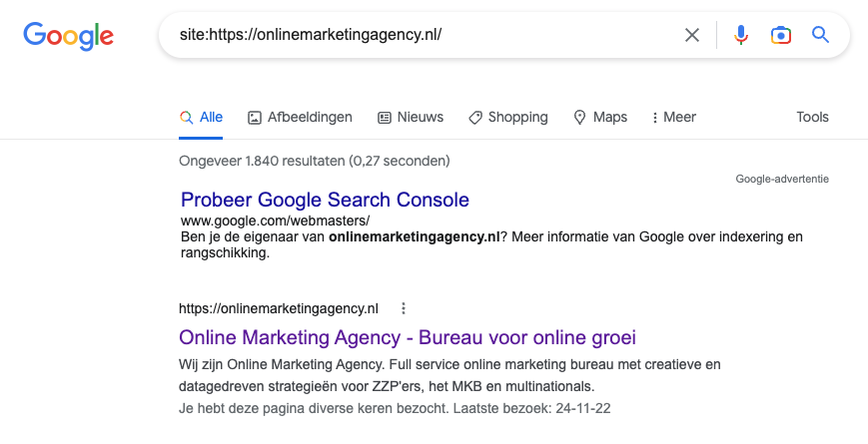The width and height of the screenshot is (868, 444).
Task: Switch to the Afbeeldingen tab
Action: 300,117
